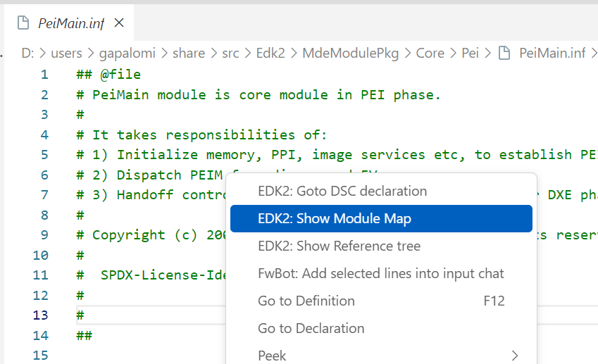598x364 pixels.
Task: Choose EDK2: Show Module Map
Action: pyautogui.click(x=381, y=218)
